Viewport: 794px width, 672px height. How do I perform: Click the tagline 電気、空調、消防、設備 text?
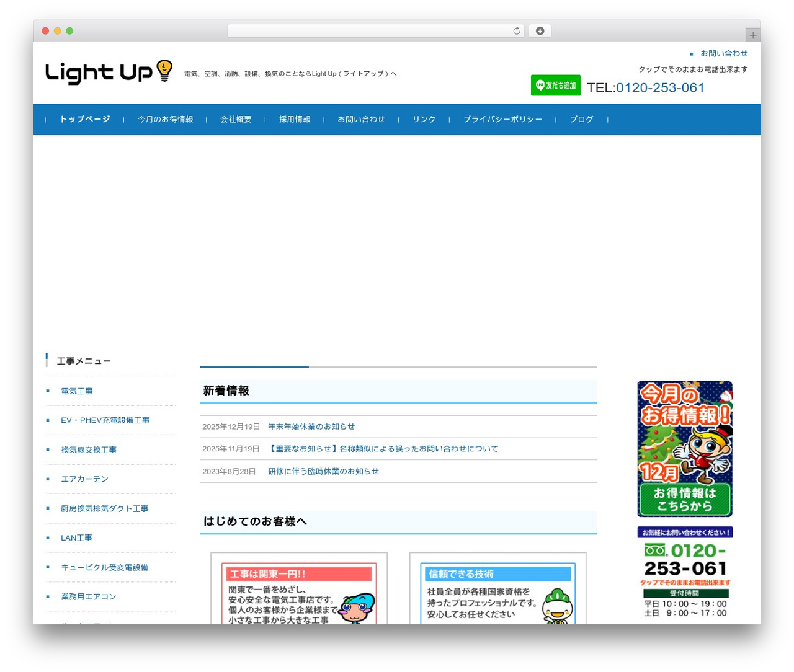point(290,74)
